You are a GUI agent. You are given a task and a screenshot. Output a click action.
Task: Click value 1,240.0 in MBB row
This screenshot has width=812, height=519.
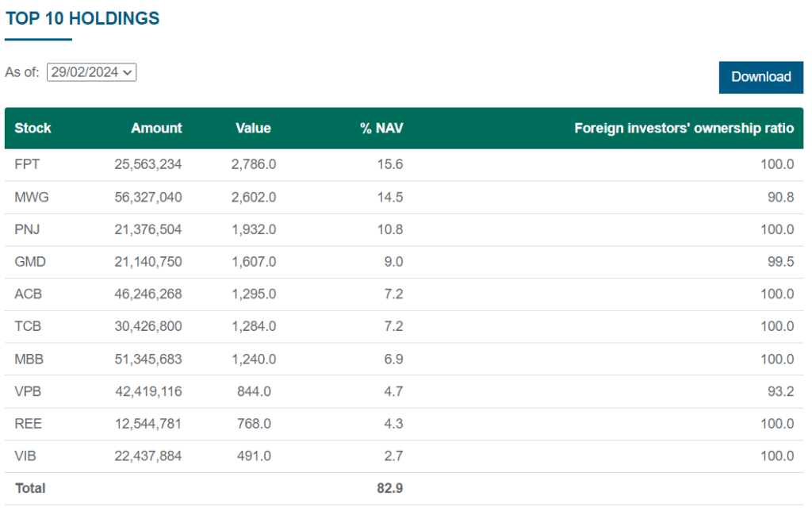pos(254,359)
